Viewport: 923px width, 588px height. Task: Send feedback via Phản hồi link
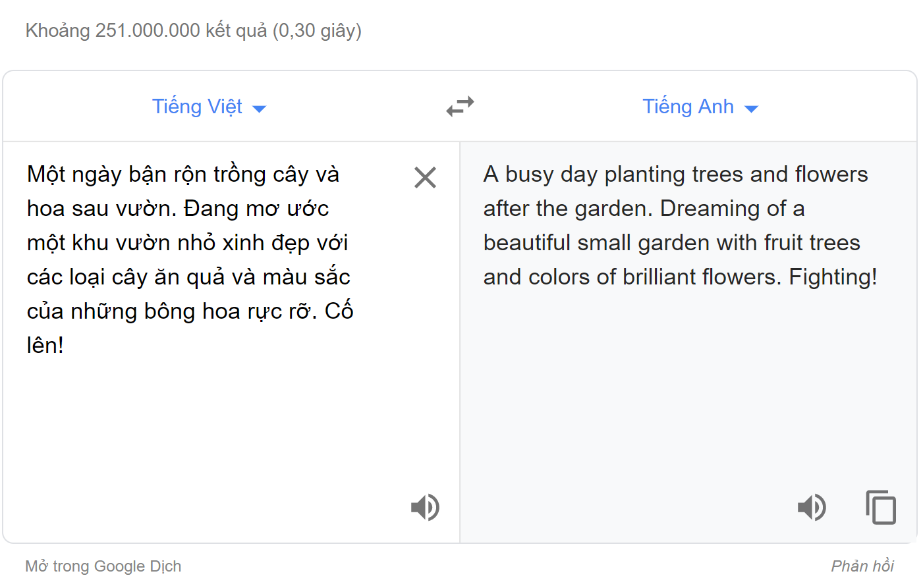coord(862,565)
